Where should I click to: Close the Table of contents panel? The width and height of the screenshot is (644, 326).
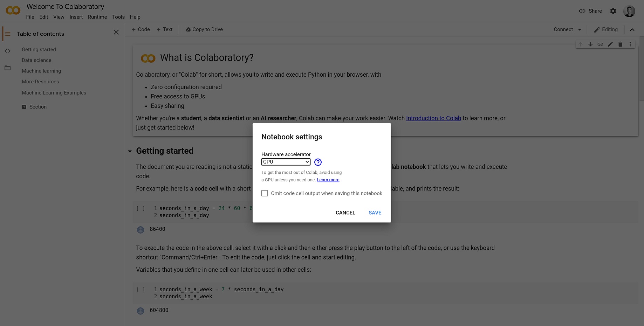pyautogui.click(x=116, y=32)
